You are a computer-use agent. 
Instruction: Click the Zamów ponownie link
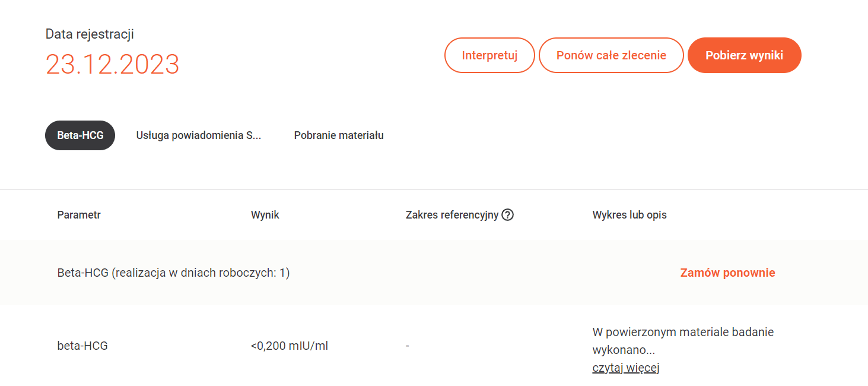[727, 273]
